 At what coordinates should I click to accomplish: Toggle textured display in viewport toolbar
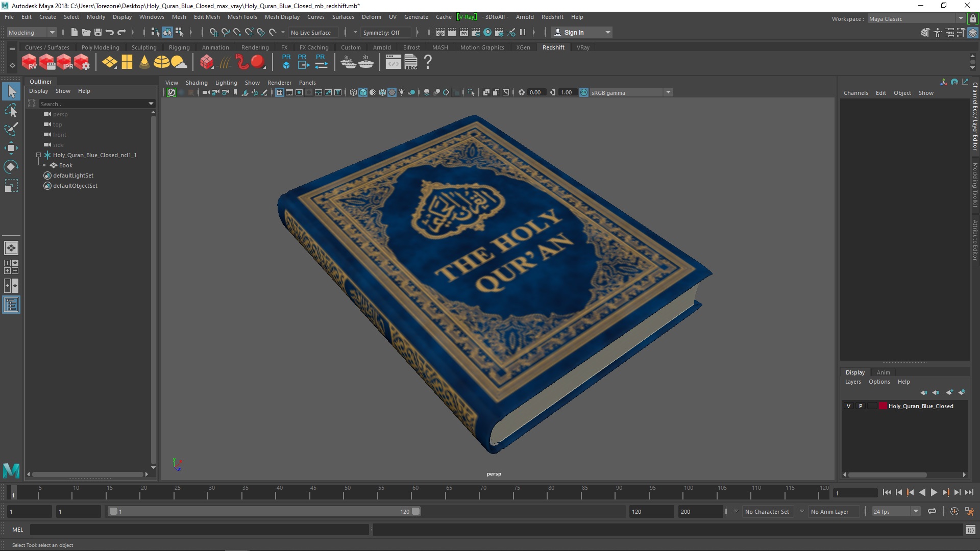tap(392, 92)
